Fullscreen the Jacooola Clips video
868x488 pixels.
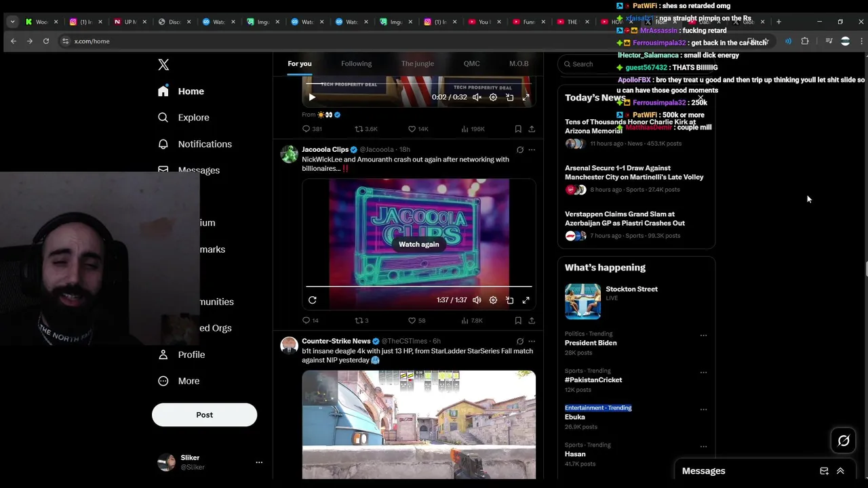click(526, 300)
